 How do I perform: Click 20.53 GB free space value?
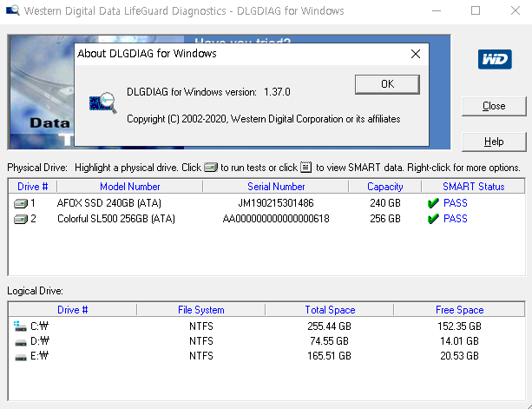pos(459,356)
